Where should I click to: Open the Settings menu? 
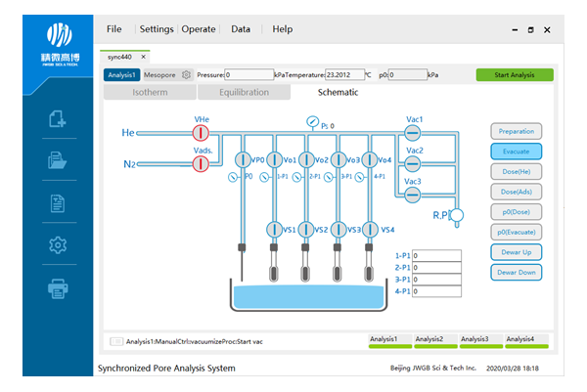tap(158, 29)
